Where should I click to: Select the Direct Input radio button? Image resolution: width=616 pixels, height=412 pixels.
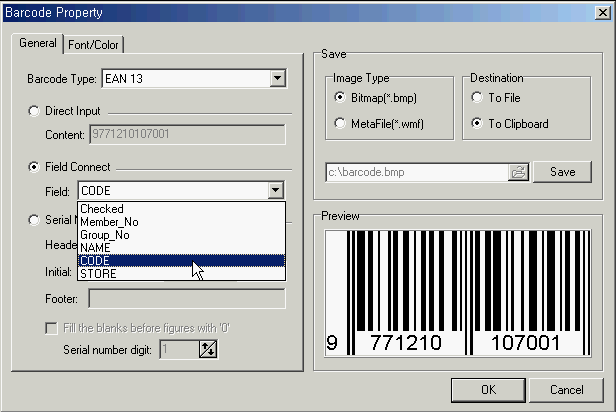click(34, 111)
